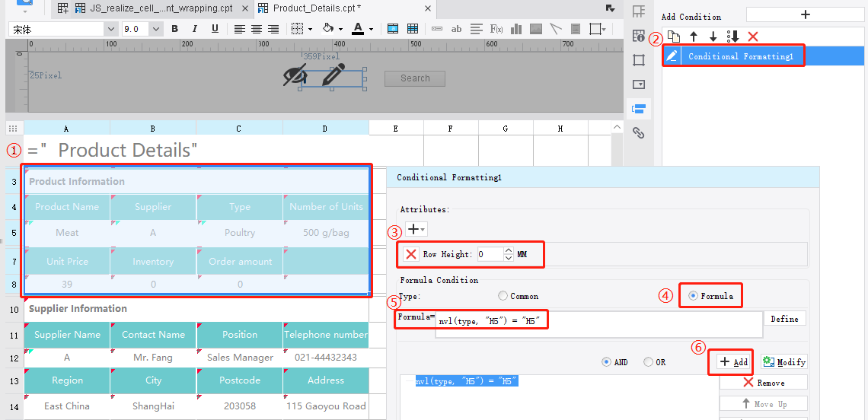Insert chart from toolbar
Screen dimensions: 868x420
(x=516, y=29)
